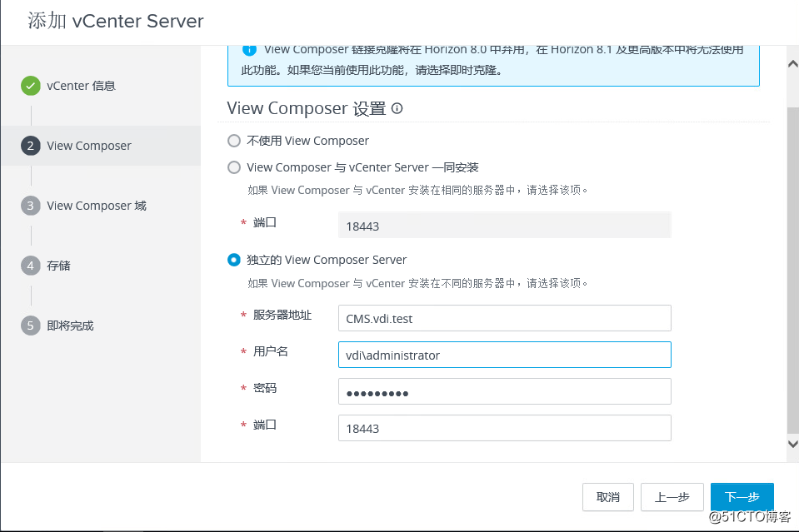
Task: Click the hint text about 相同的服务器
Action: coord(418,191)
